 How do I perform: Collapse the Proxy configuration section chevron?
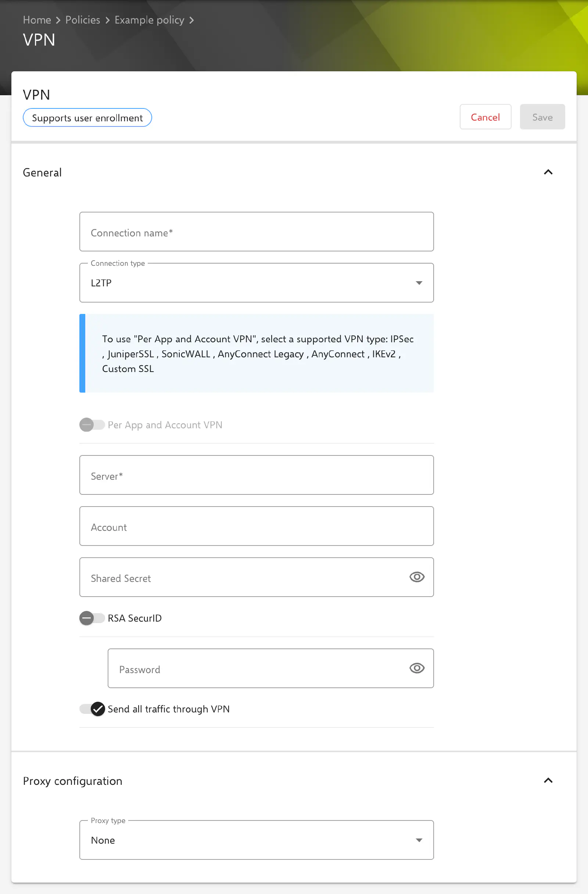coord(548,780)
